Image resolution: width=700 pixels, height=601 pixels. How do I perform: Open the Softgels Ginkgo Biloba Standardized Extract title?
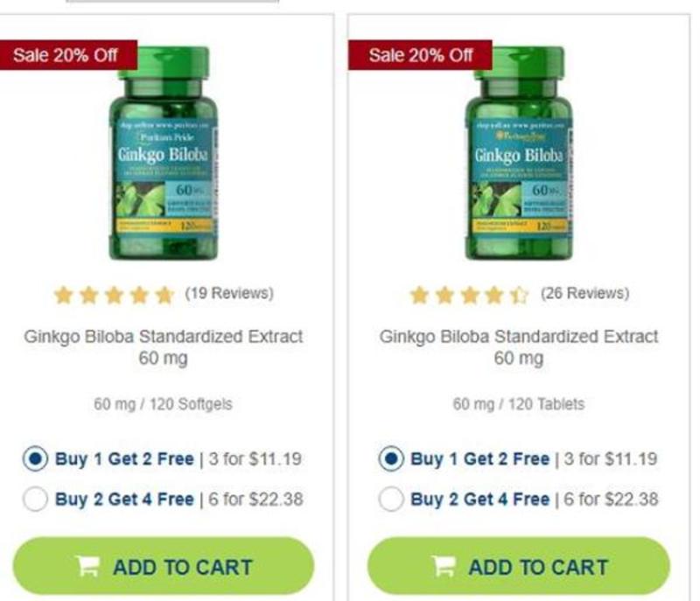click(x=164, y=347)
